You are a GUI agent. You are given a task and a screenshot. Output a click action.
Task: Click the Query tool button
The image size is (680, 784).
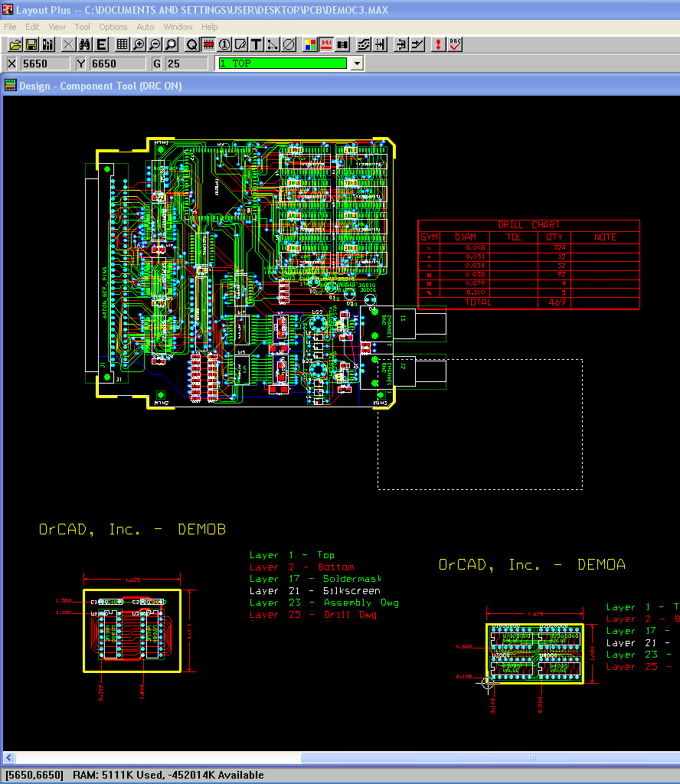point(191,45)
